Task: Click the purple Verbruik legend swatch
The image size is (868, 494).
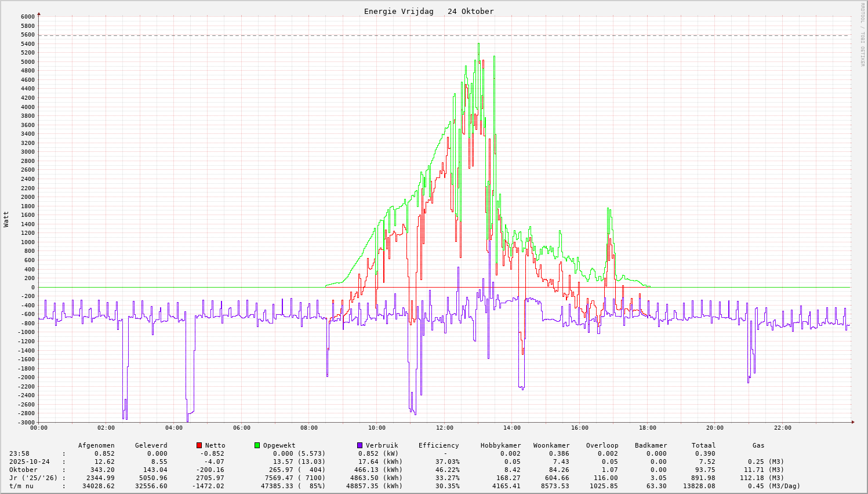Action: (360, 445)
